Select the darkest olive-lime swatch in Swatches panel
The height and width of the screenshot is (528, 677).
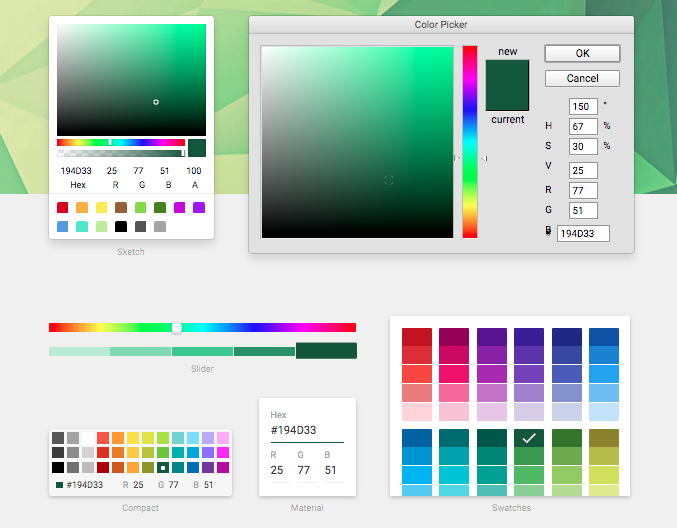coord(604,438)
